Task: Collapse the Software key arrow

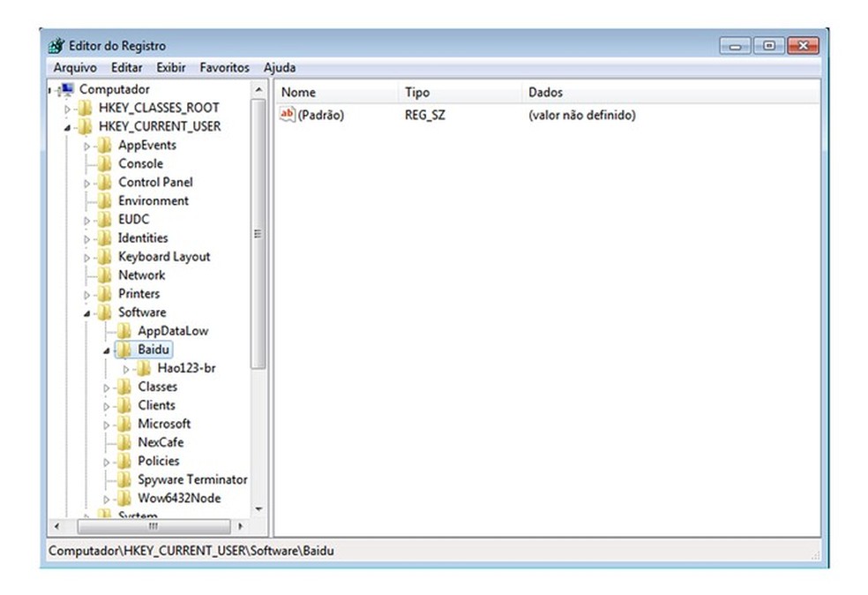Action: (x=87, y=313)
